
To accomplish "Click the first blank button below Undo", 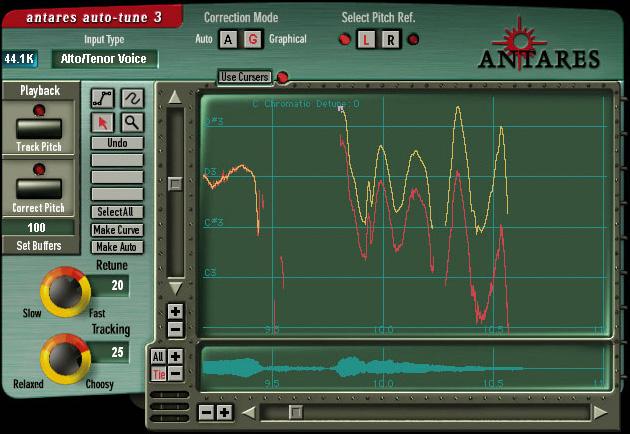I will click(x=117, y=160).
